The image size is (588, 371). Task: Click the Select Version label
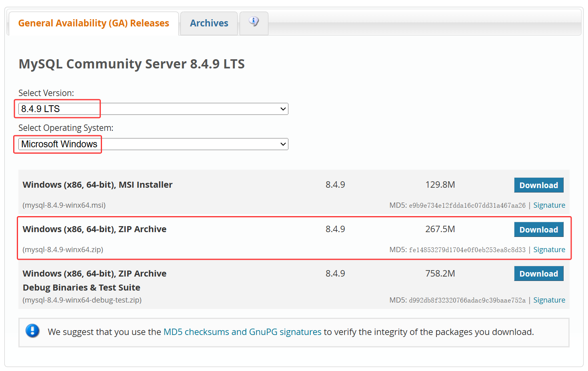tap(46, 93)
